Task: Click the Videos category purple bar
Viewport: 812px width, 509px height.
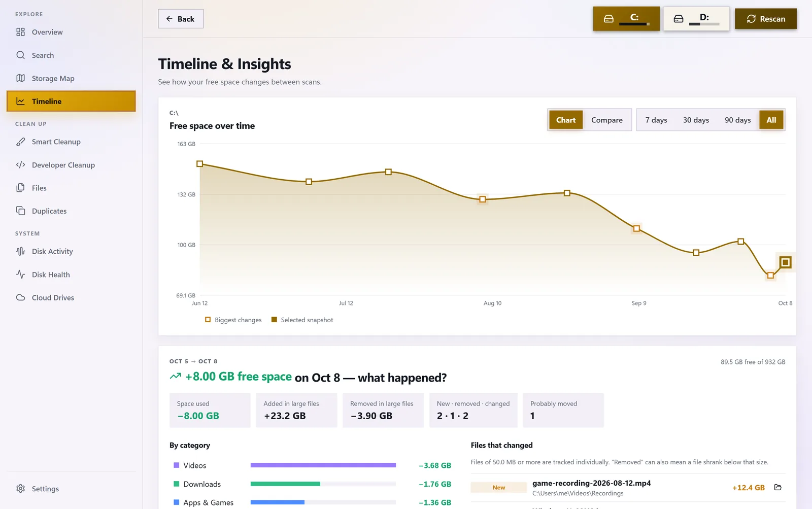Action: pos(323,465)
